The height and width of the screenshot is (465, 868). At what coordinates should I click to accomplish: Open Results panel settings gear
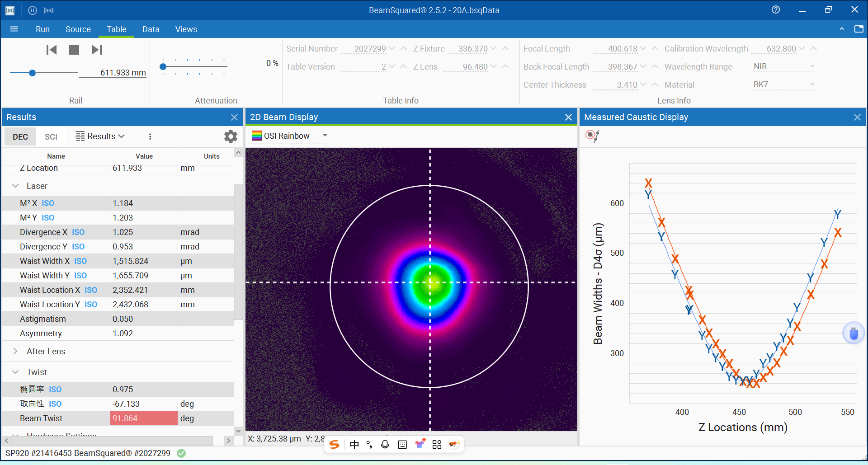(x=231, y=136)
